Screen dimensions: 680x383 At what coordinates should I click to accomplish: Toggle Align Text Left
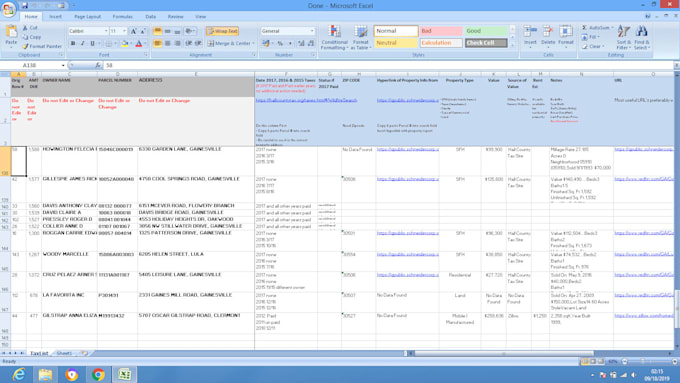pyautogui.click(x=158, y=43)
